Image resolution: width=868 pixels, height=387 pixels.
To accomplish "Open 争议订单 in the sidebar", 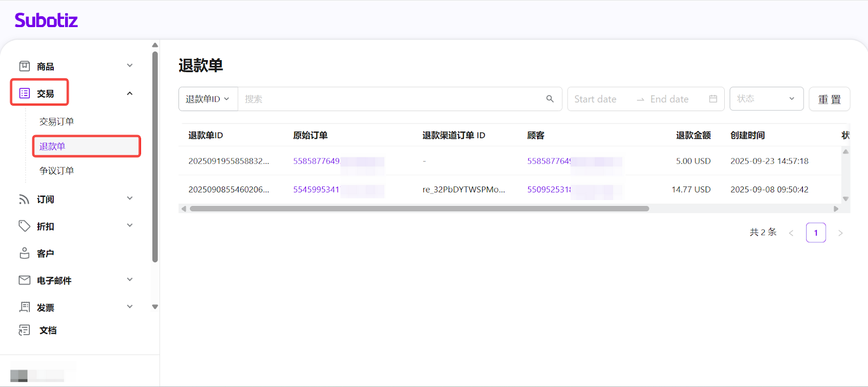I will (56, 170).
